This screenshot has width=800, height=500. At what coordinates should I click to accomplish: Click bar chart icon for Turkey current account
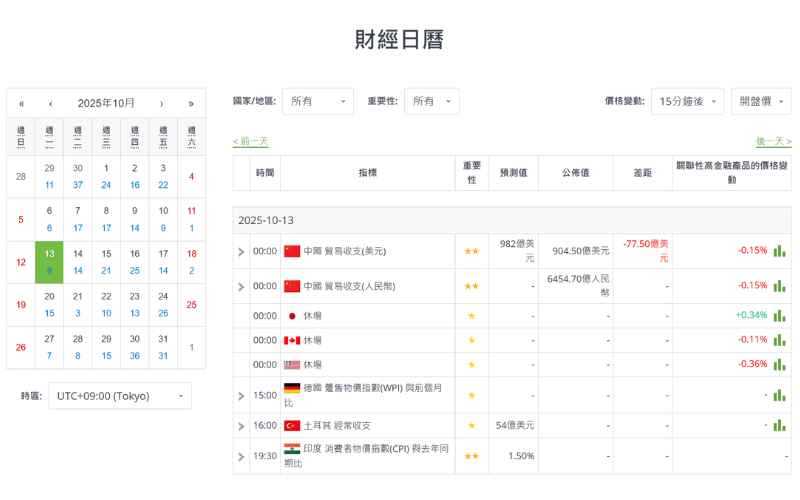779,425
